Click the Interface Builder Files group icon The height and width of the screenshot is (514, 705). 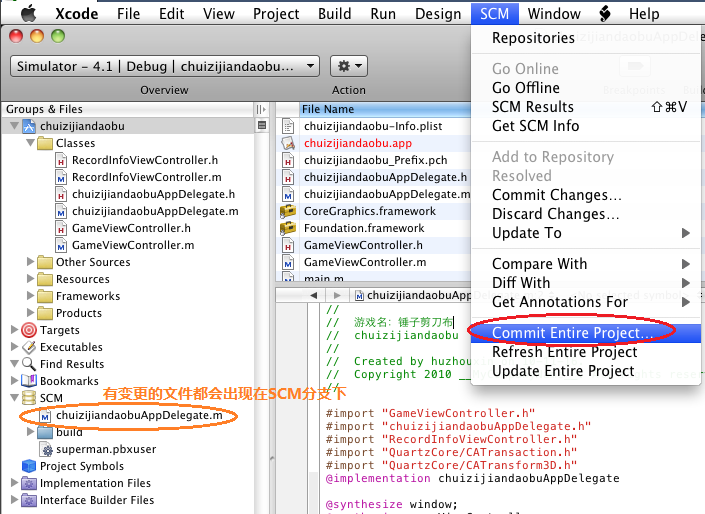pyautogui.click(x=29, y=501)
